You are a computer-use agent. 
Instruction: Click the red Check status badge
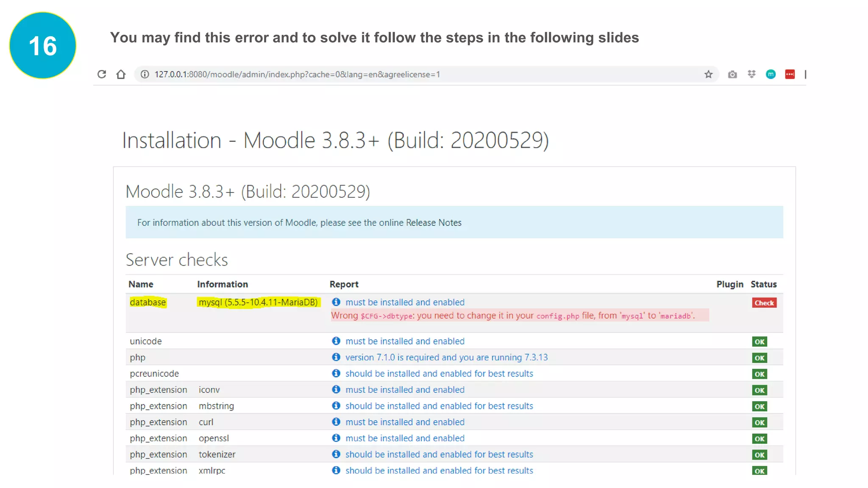pos(764,303)
